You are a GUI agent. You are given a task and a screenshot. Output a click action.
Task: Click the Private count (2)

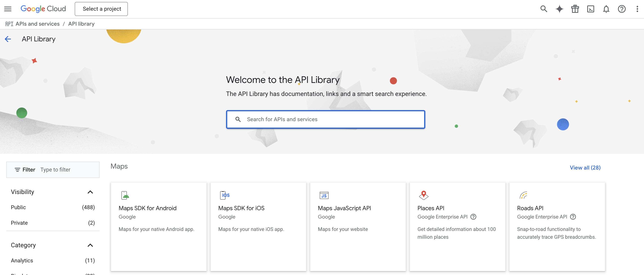click(91, 223)
